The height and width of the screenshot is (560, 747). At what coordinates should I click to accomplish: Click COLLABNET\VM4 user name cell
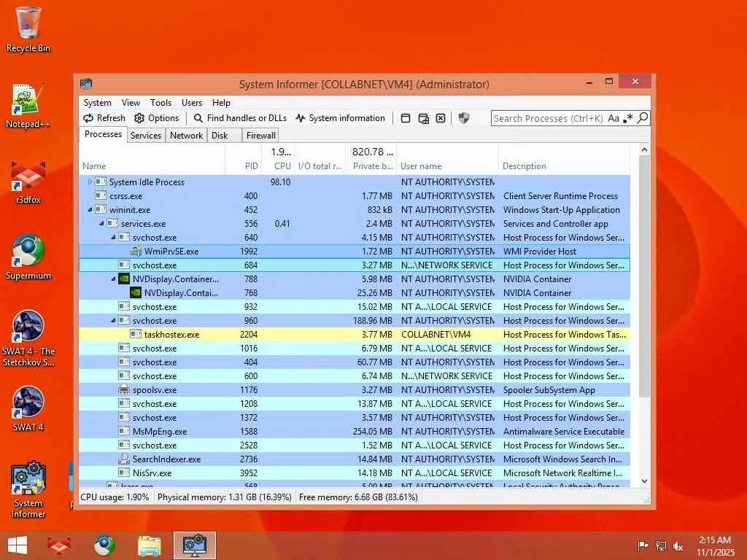436,334
